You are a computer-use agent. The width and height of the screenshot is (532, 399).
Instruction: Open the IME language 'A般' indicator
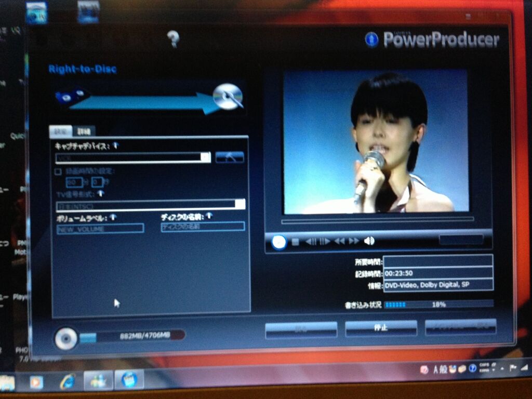(x=440, y=369)
